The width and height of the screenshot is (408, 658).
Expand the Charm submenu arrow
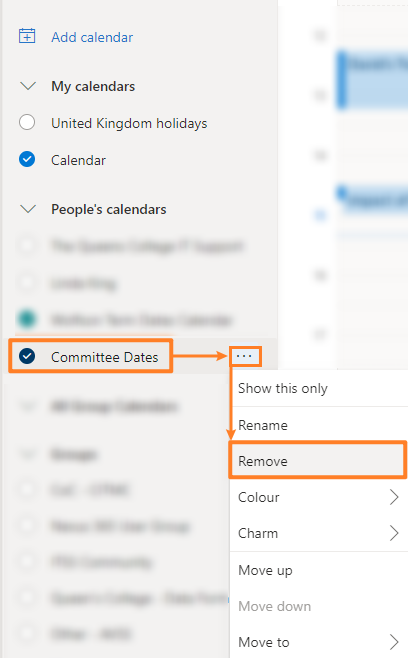tap(394, 533)
